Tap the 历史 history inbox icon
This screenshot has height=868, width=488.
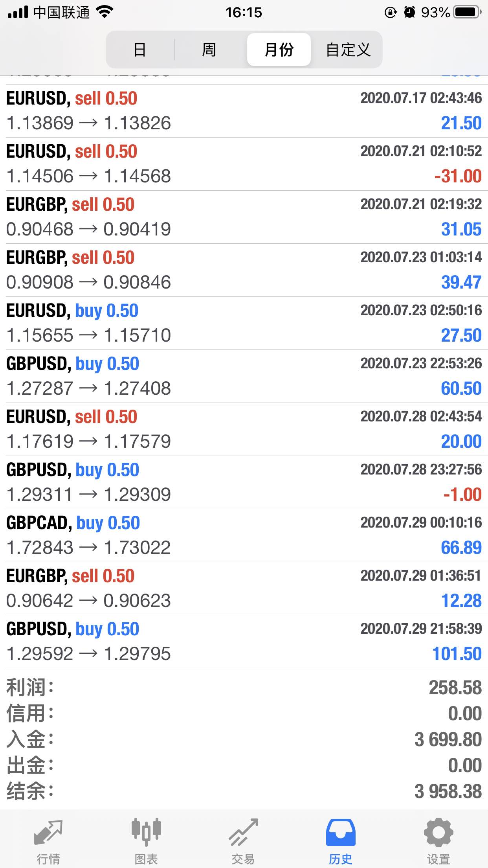point(341,832)
